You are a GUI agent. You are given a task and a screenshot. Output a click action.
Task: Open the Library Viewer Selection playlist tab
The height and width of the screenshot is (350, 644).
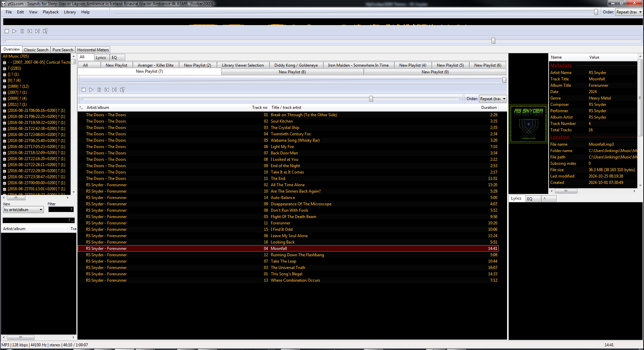pyautogui.click(x=243, y=65)
